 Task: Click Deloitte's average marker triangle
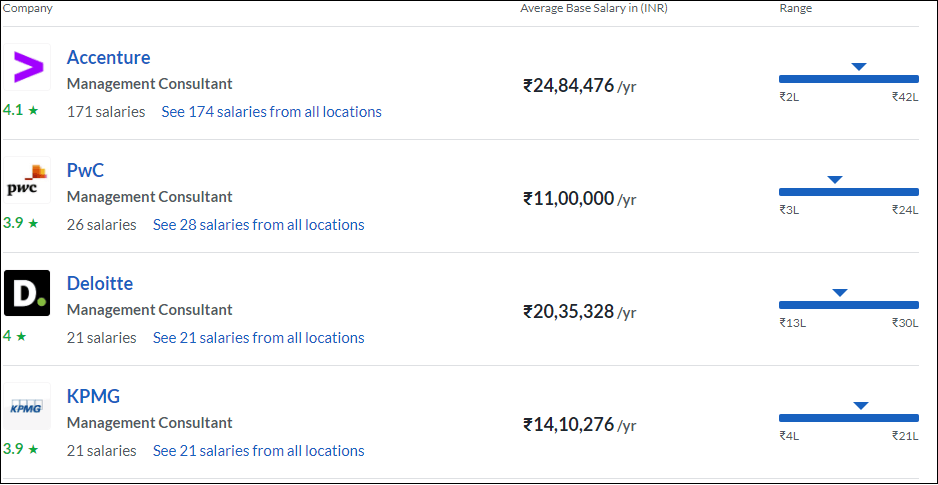pos(840,292)
